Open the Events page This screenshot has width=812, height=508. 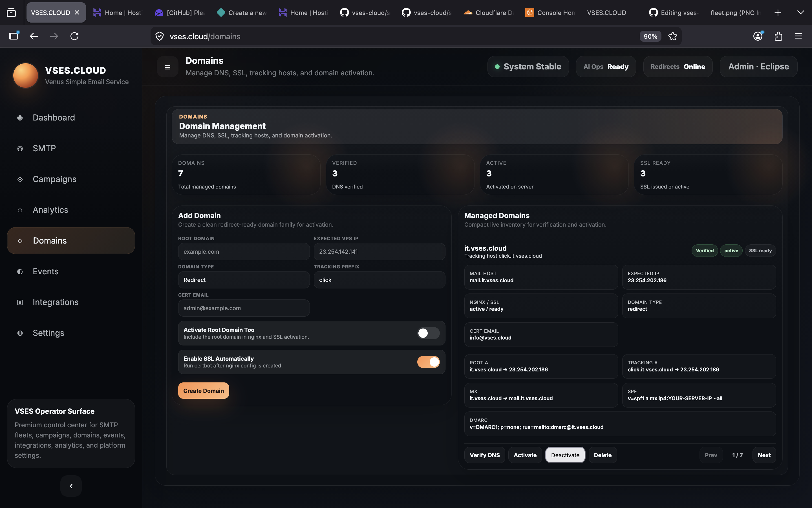(x=71, y=271)
